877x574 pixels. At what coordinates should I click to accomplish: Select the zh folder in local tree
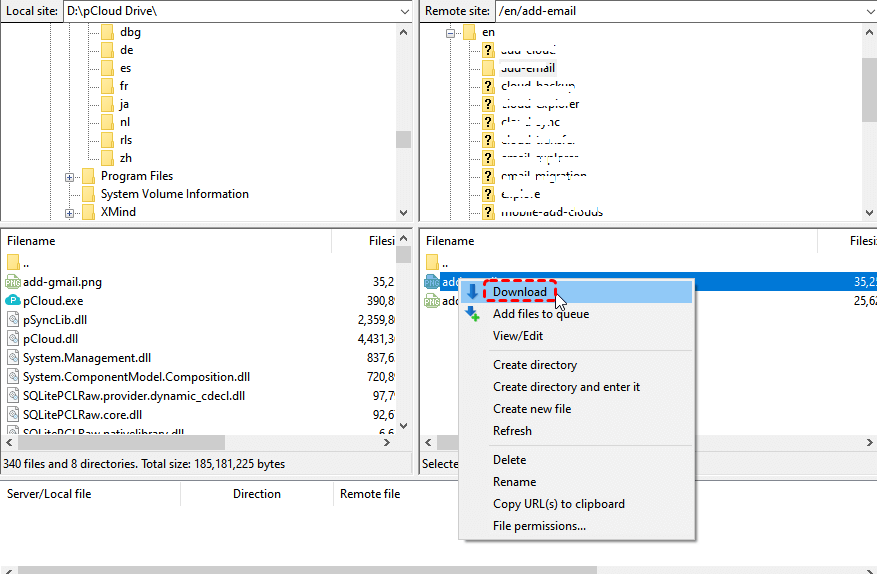pos(126,158)
